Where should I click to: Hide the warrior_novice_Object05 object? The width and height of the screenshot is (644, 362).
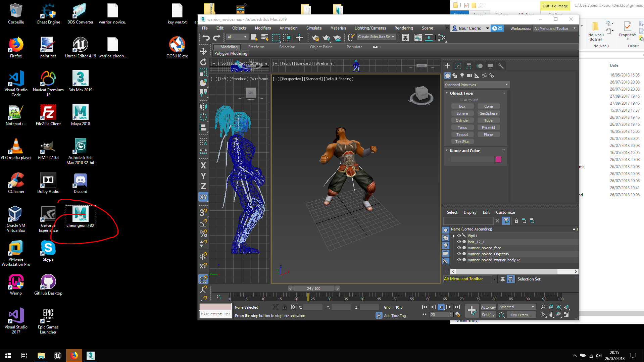(x=459, y=254)
